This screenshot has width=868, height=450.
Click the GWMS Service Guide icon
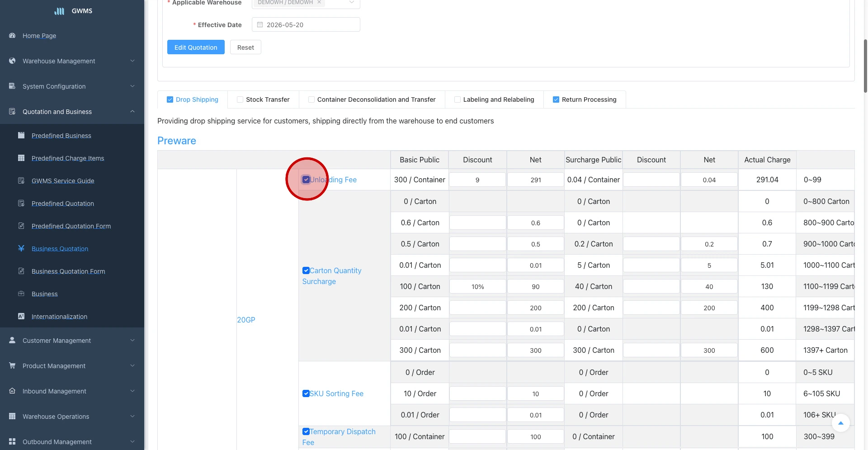(21, 180)
